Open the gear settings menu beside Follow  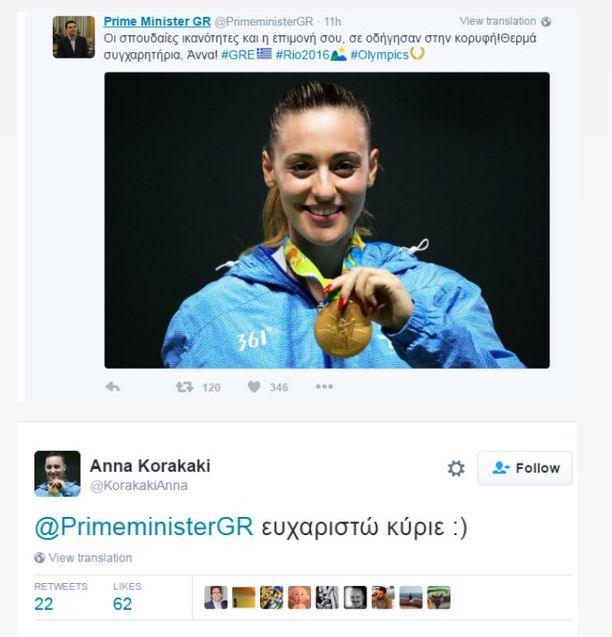pyautogui.click(x=456, y=468)
